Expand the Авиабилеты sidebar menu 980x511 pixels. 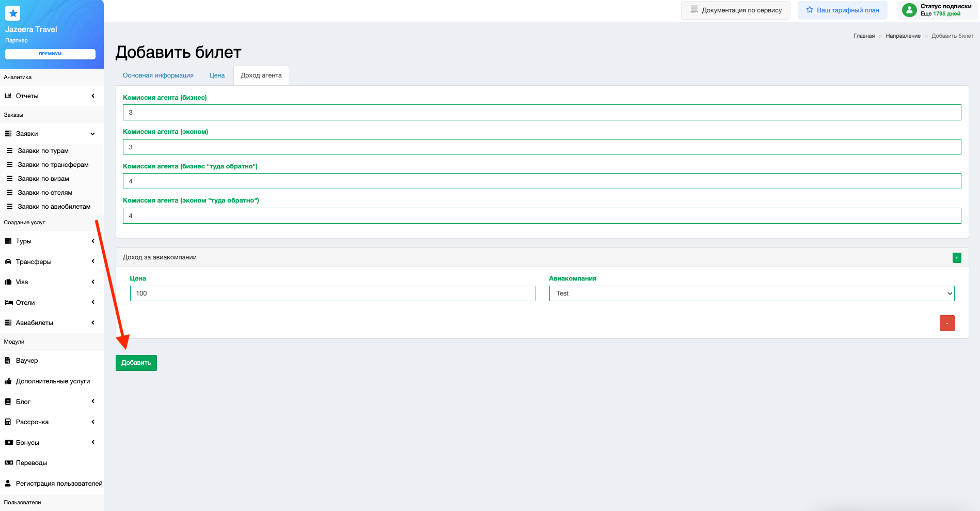click(x=49, y=323)
